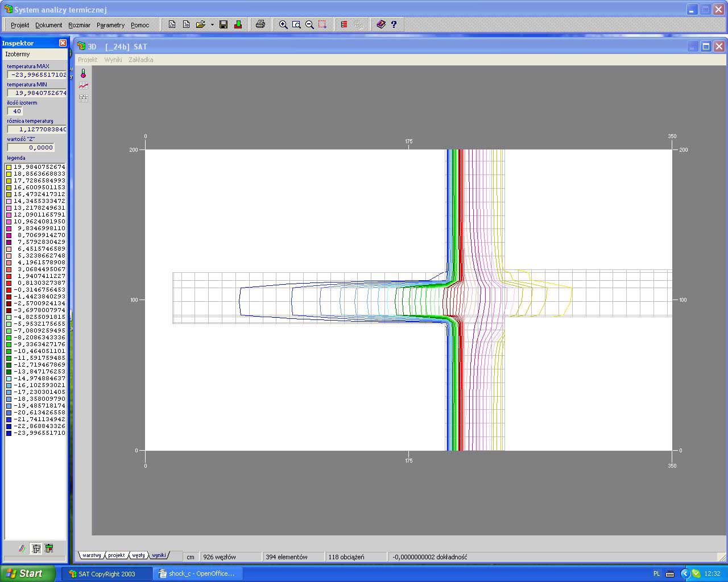Click the new 3D document icon
Image resolution: width=728 pixels, height=582 pixels.
click(x=186, y=24)
